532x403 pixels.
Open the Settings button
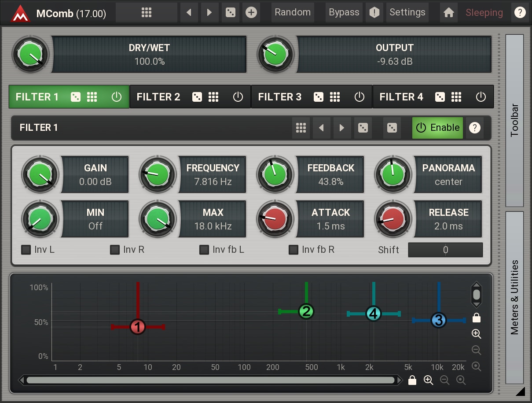point(407,12)
